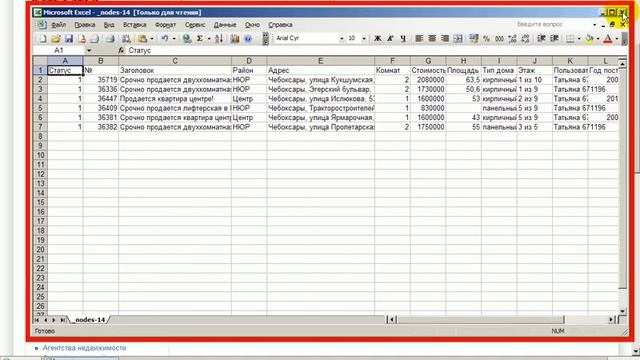Click the Decrease Decimal icon

click(525, 39)
